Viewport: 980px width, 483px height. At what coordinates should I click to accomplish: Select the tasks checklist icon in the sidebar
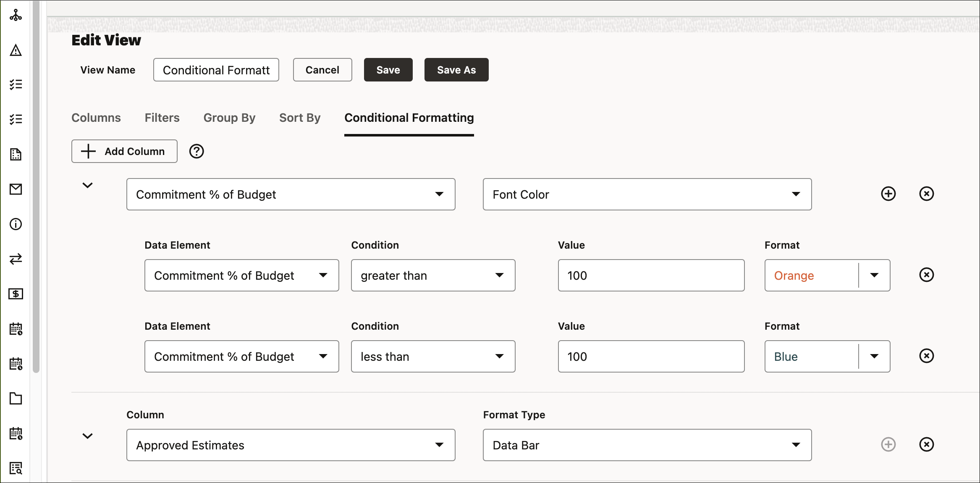16,84
